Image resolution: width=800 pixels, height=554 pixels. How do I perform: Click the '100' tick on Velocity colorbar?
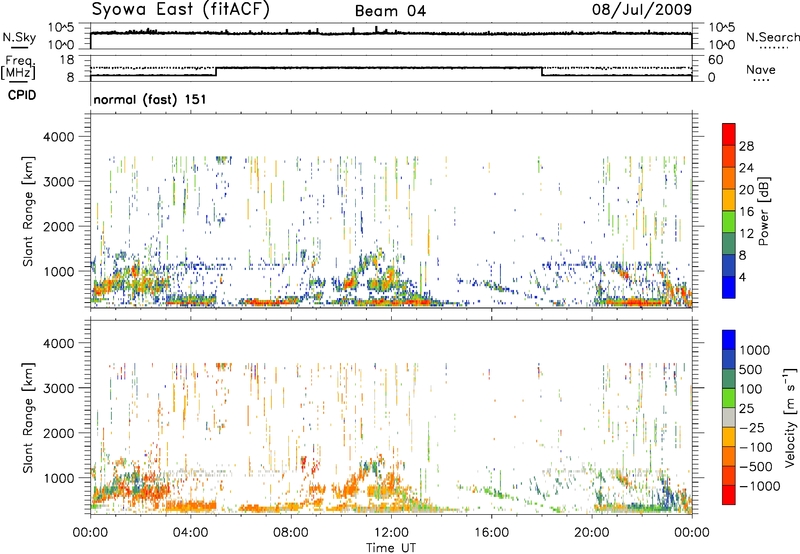[x=751, y=389]
